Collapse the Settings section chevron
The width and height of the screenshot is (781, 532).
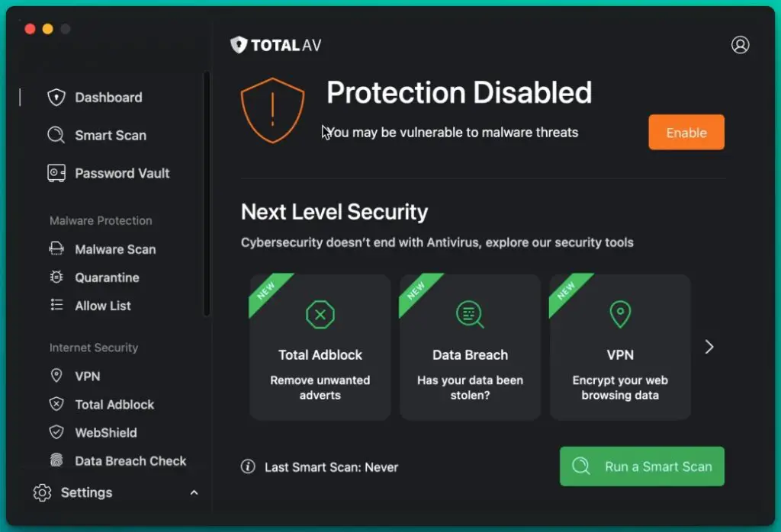194,492
